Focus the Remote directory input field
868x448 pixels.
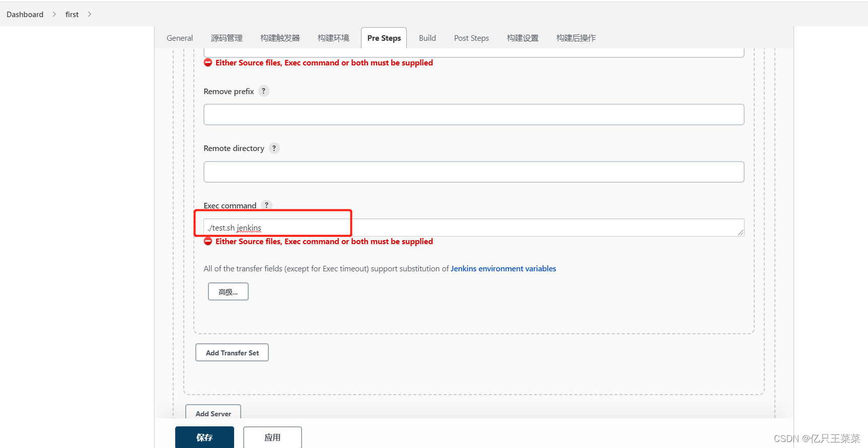[x=474, y=172]
